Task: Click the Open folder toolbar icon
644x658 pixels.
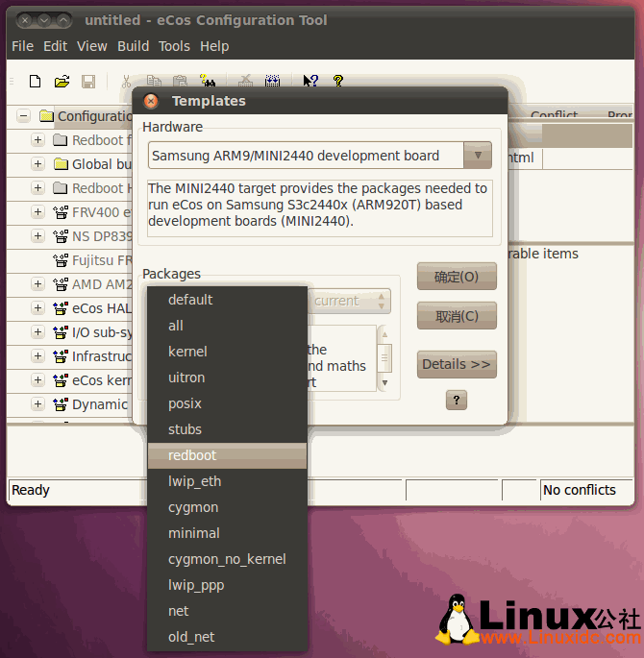Action: (62, 82)
